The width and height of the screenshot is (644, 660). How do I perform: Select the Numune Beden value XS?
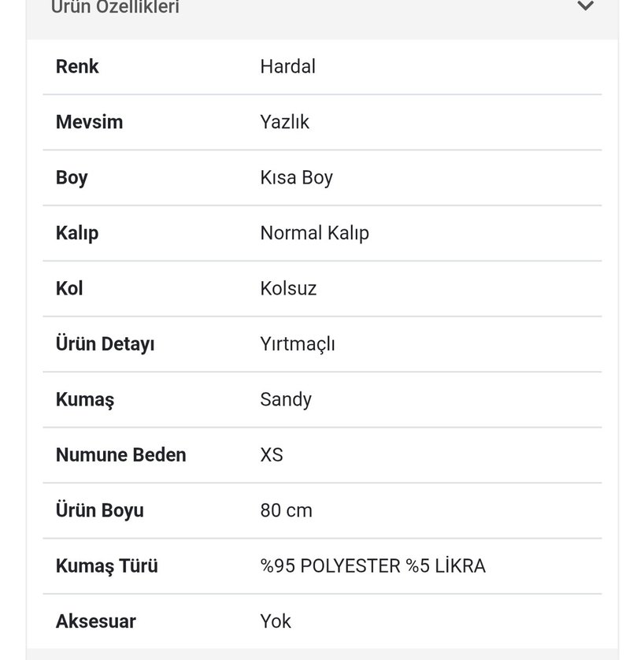coord(271,454)
